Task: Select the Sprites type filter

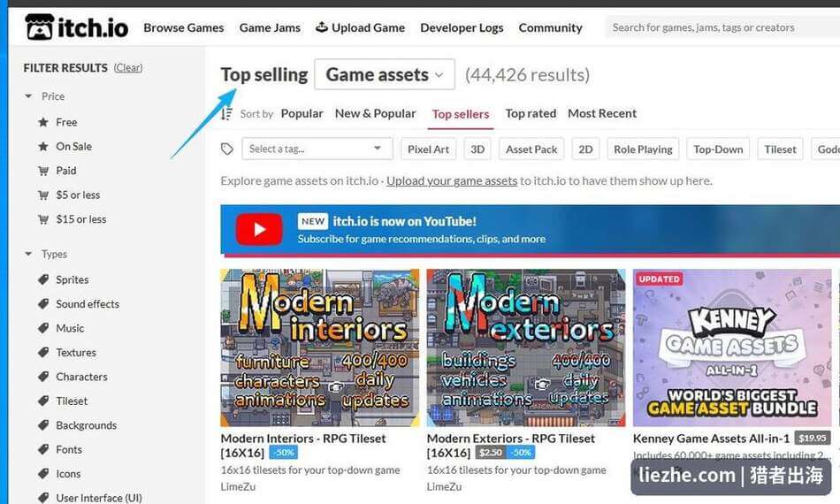Action: tap(73, 279)
